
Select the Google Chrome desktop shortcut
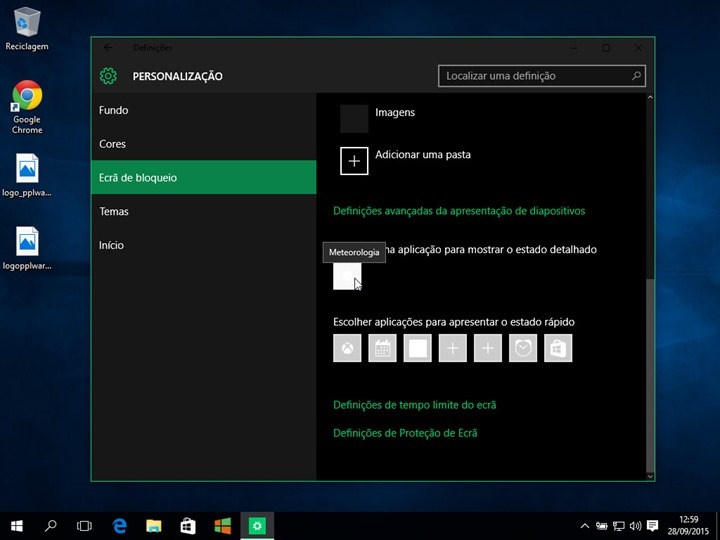pyautogui.click(x=27, y=107)
